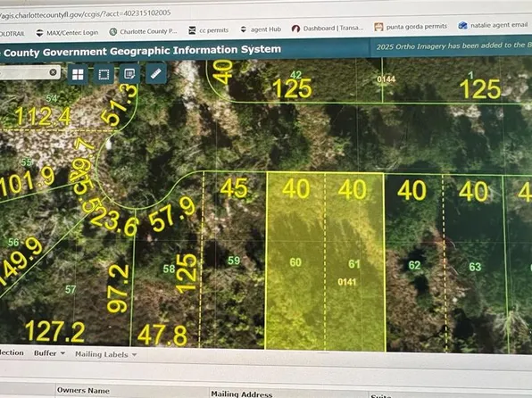Viewport: 532px width, 398px height.
Task: Open the agent Hub bookmark
Action: (261, 29)
